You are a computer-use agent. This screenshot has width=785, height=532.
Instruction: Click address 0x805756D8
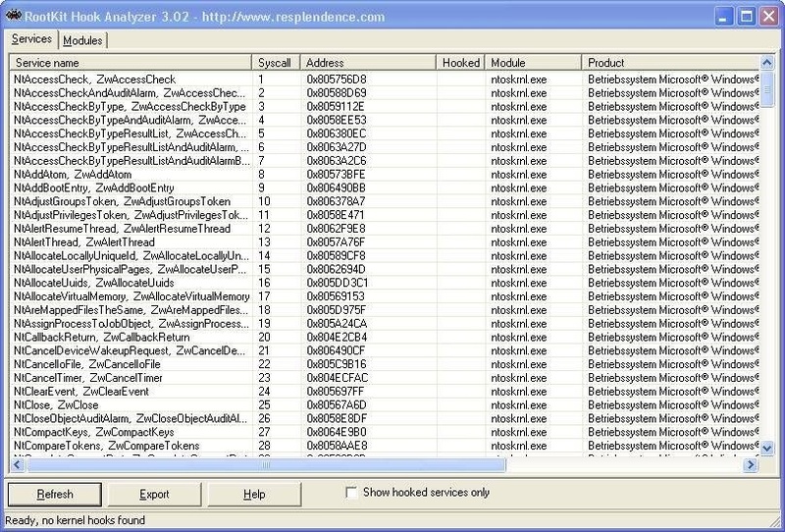pyautogui.click(x=337, y=80)
